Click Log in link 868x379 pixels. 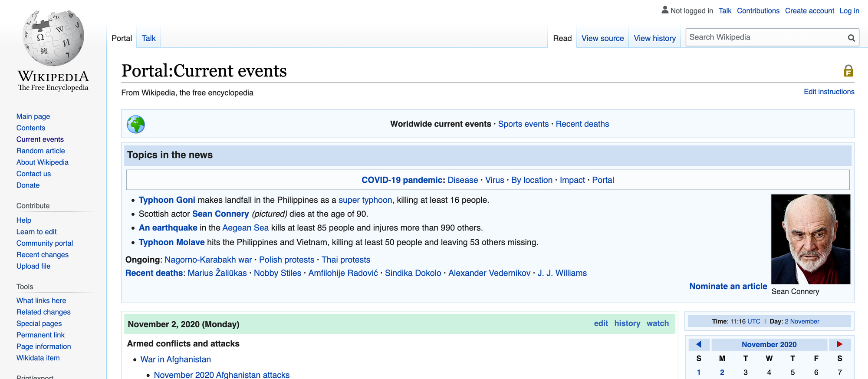pos(849,11)
